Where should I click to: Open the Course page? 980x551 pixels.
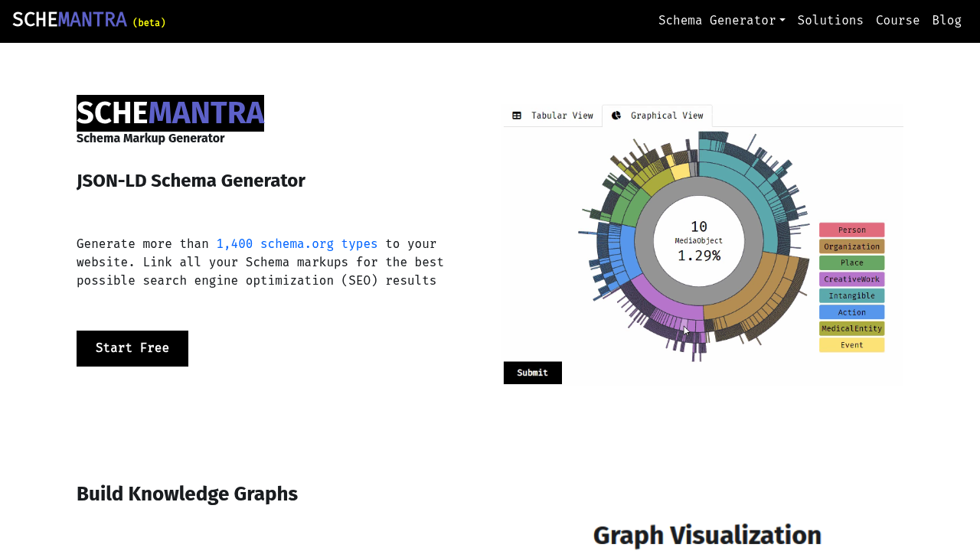pyautogui.click(x=897, y=21)
